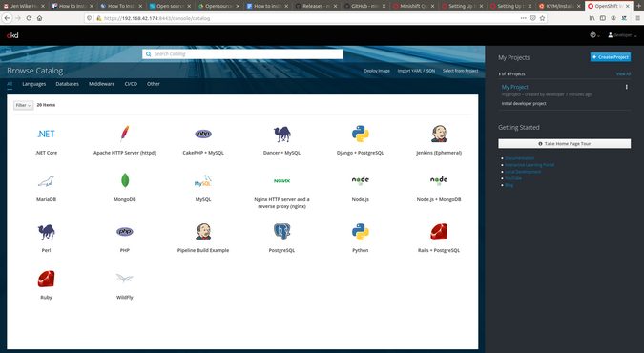644x353 pixels.
Task: Choose PostgreSQL elephant icon
Action: [281, 232]
